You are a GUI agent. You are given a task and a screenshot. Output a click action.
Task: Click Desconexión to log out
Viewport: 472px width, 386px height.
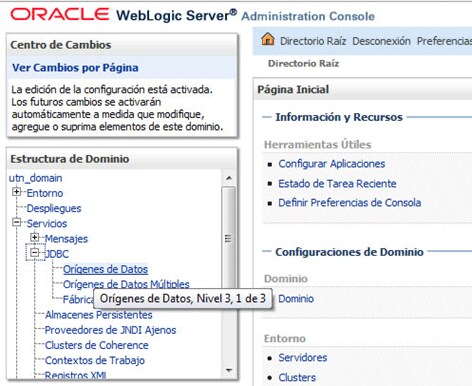pyautogui.click(x=381, y=41)
